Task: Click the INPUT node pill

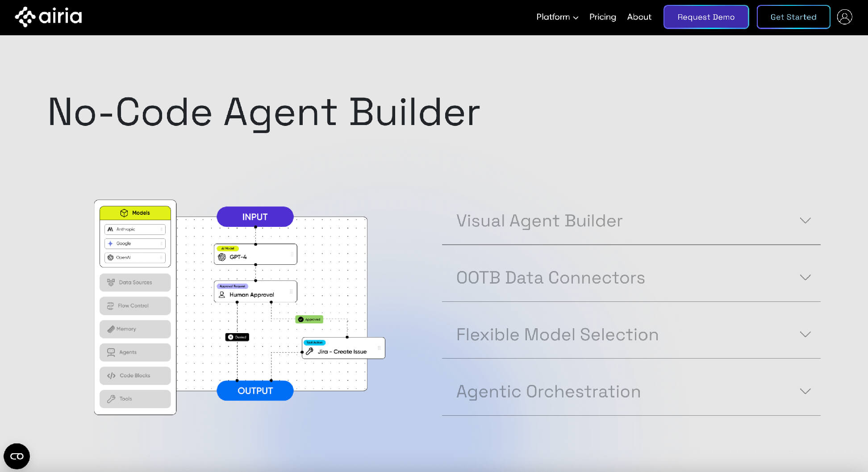Action: tap(255, 217)
